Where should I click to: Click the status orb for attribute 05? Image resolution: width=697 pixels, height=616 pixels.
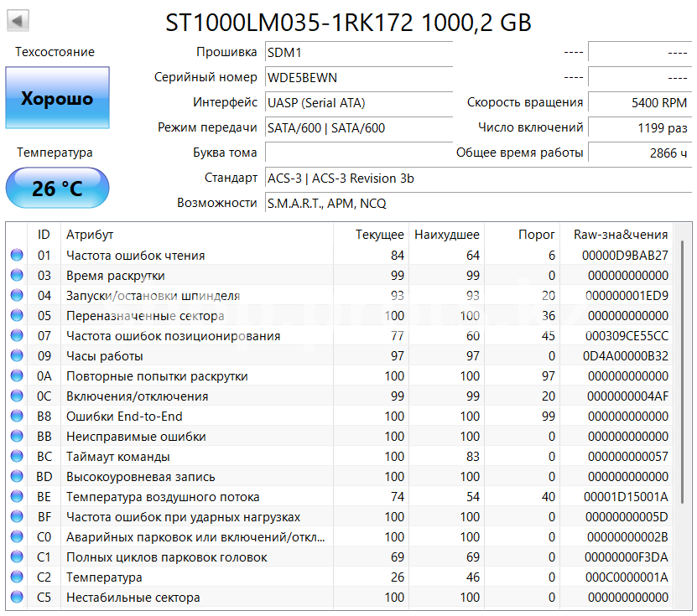[x=17, y=316]
